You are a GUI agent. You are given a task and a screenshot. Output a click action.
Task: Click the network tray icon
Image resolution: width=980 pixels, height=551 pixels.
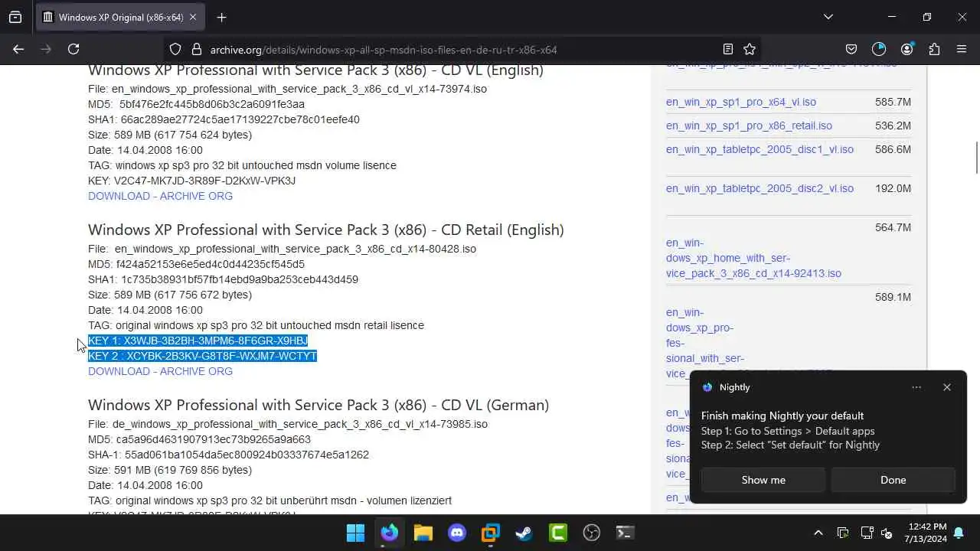point(867,533)
